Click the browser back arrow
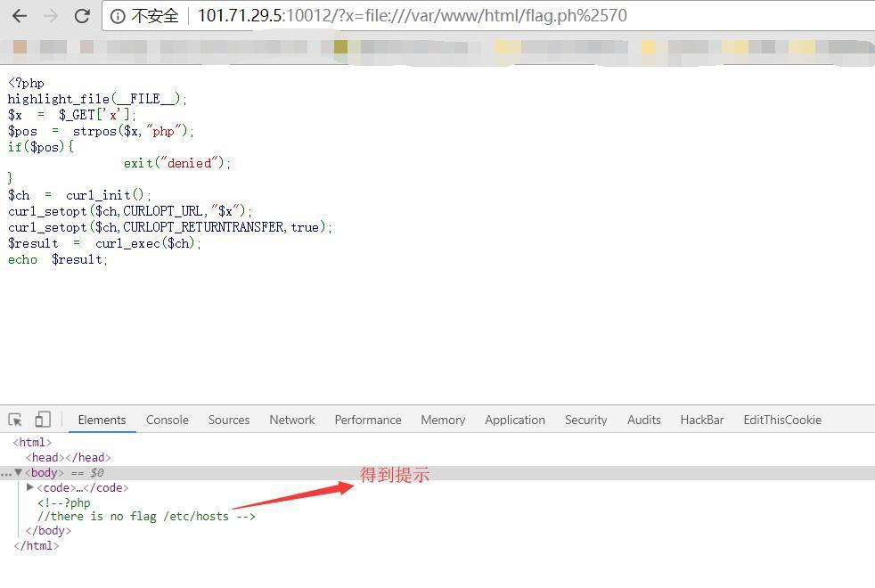 point(20,16)
